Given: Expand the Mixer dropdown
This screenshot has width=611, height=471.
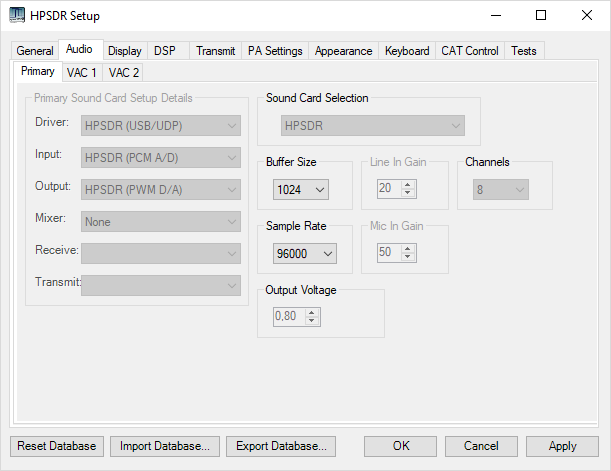Looking at the screenshot, I should click(161, 221).
